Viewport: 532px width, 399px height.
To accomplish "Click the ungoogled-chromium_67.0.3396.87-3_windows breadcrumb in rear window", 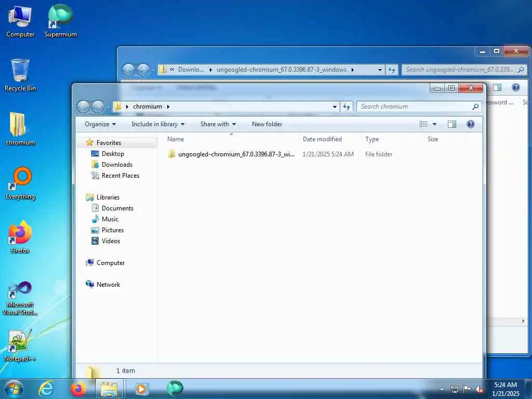I will coord(282,70).
